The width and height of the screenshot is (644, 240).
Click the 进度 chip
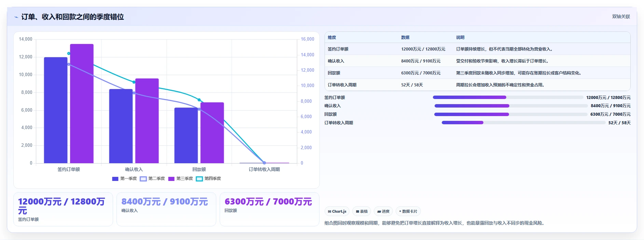tap(383, 211)
